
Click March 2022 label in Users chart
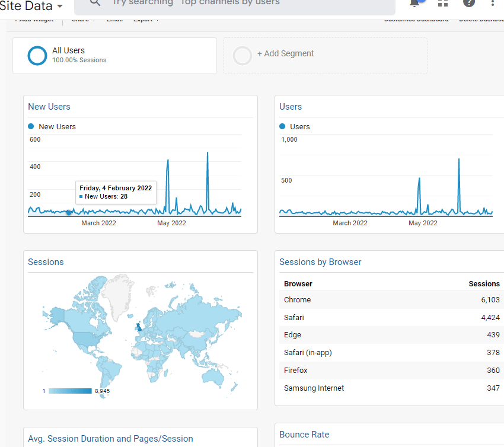click(x=350, y=223)
